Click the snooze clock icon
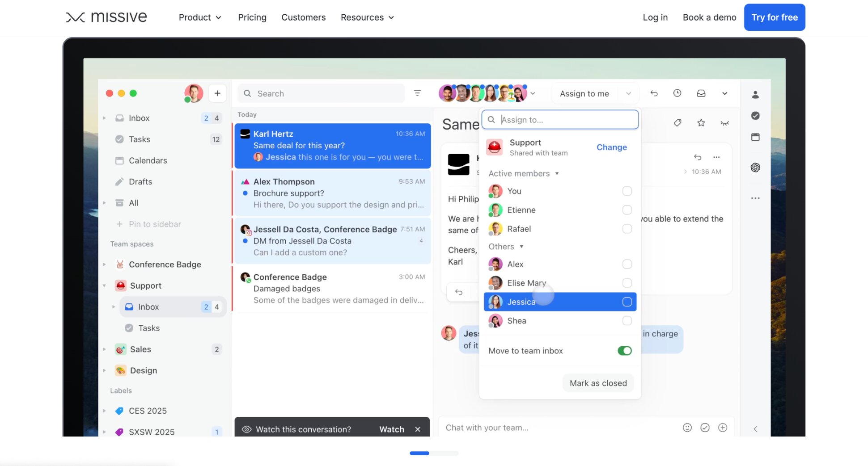 tap(677, 93)
